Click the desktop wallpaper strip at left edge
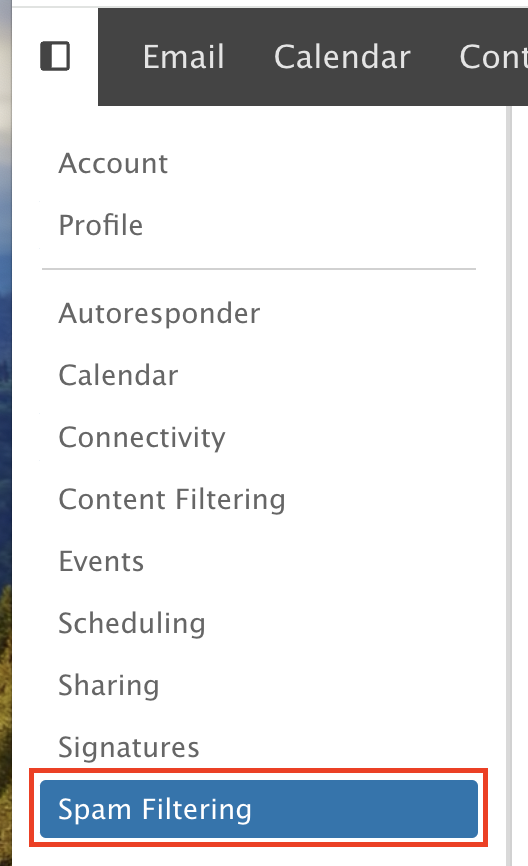The image size is (528, 866). tap(6, 433)
